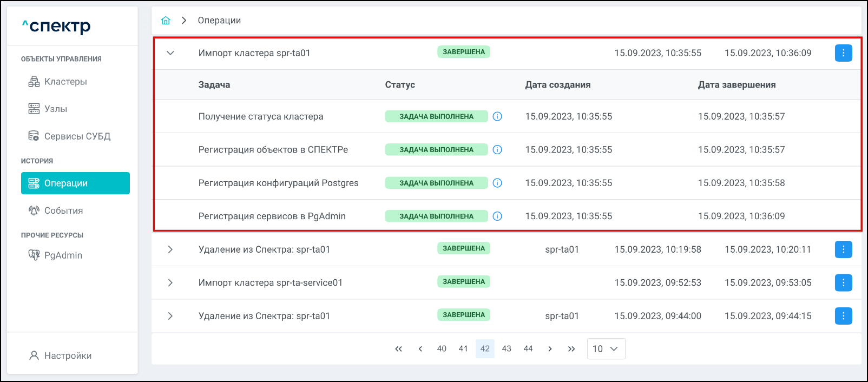
Task: Go to page 43
Action: [507, 349]
